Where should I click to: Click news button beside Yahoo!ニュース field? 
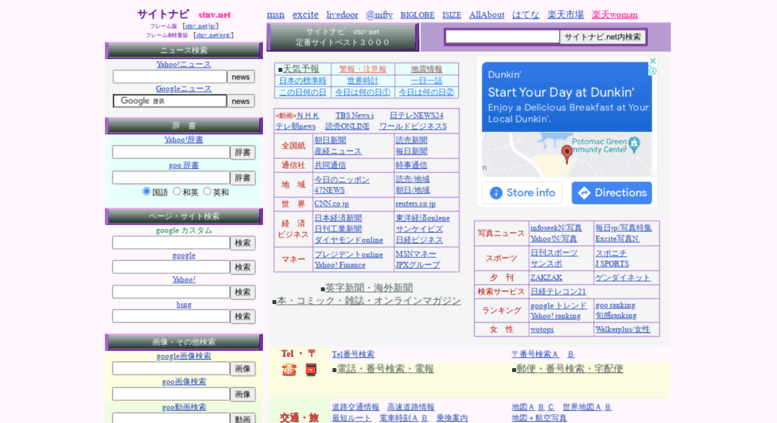pos(241,77)
